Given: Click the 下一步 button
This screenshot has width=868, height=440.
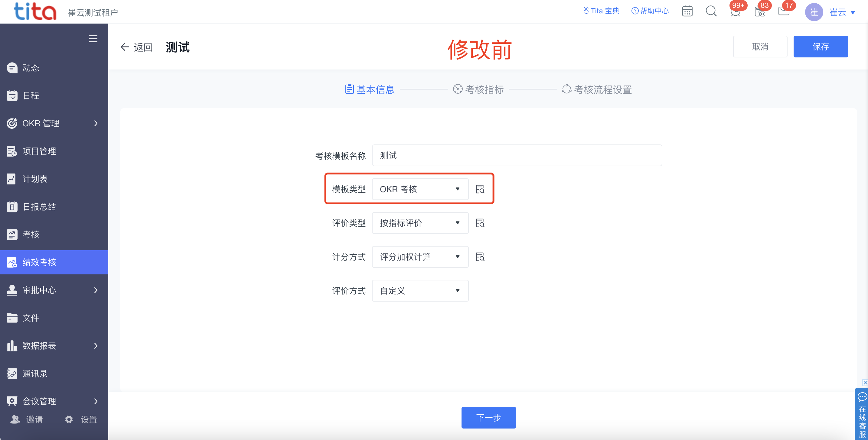Looking at the screenshot, I should pyautogui.click(x=488, y=417).
